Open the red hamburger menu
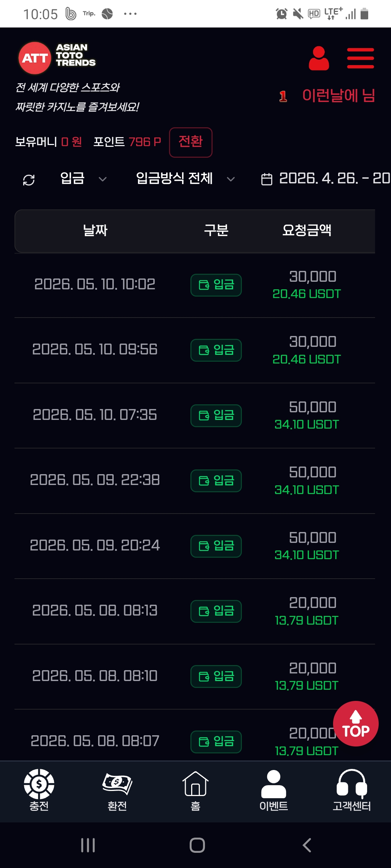The height and width of the screenshot is (868, 391). point(360,58)
